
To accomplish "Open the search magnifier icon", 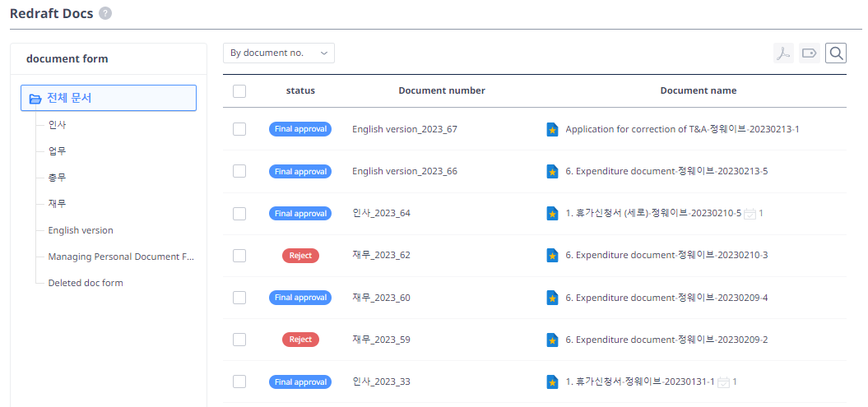I will (x=836, y=53).
